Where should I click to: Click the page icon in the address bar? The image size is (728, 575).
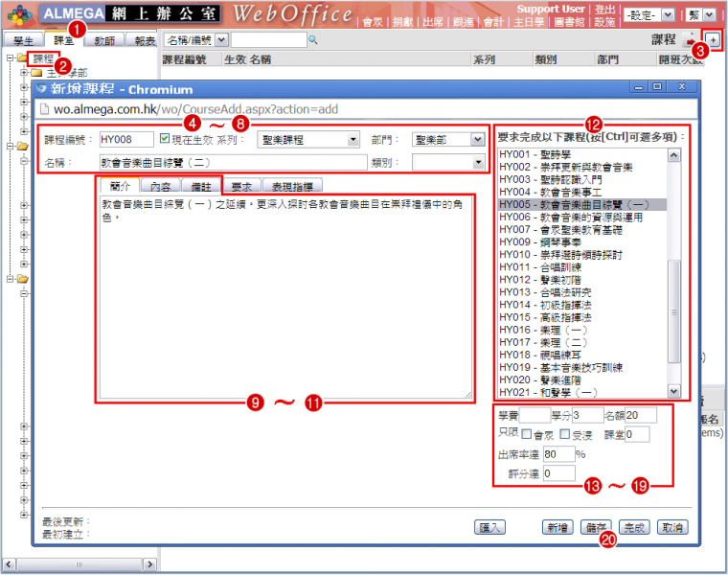coord(44,109)
